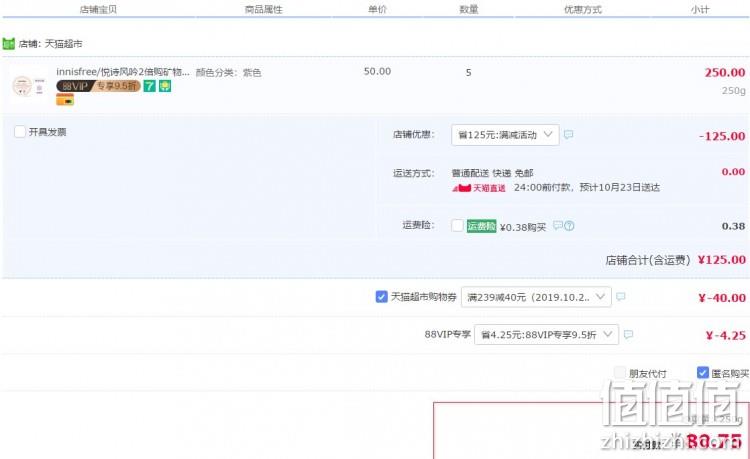Open the 88VIP专享9.5折 discount dropdown
750x459 pixels.
point(546,335)
